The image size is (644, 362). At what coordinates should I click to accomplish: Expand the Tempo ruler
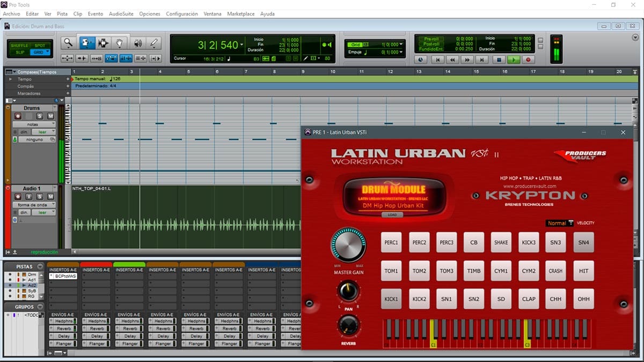pos(10,79)
